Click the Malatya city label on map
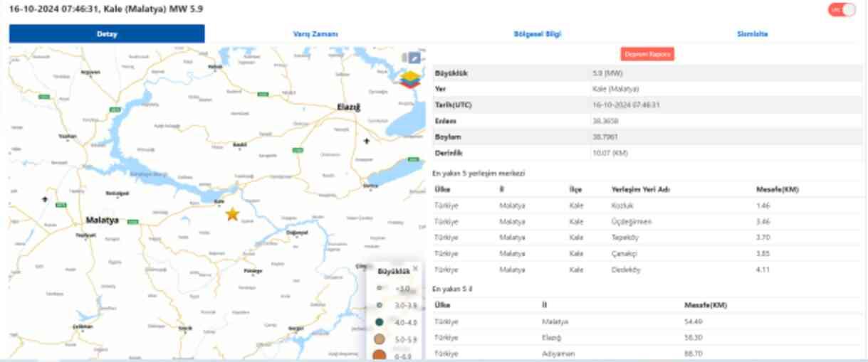868x362 pixels. [x=101, y=220]
